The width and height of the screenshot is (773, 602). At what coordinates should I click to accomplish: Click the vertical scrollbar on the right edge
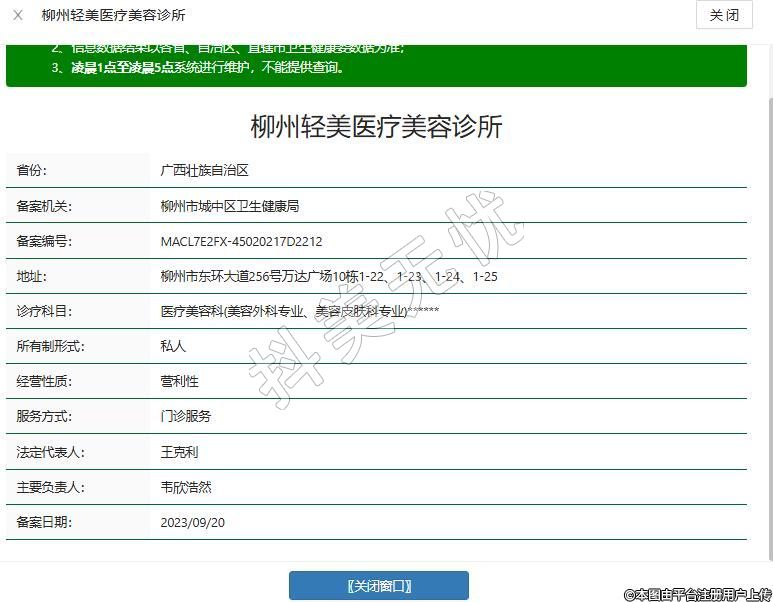[768, 300]
